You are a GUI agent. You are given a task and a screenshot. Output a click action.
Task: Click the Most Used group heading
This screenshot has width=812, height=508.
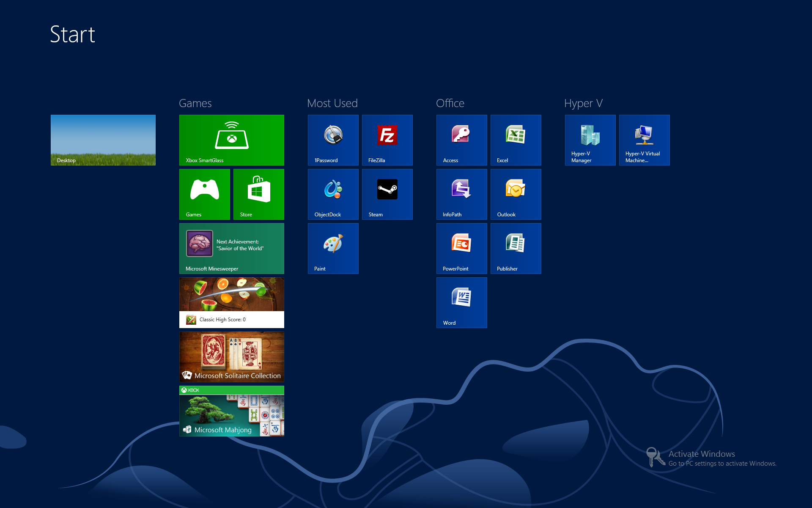click(332, 103)
